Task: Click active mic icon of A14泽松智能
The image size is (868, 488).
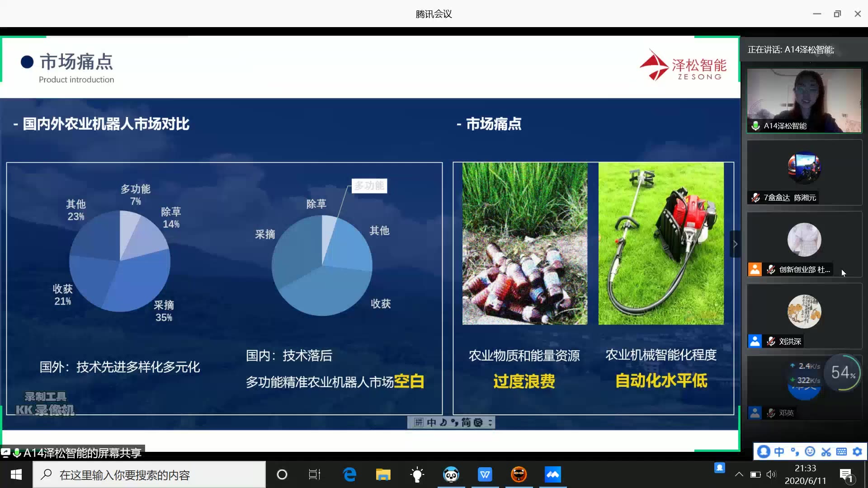Action: [x=755, y=126]
